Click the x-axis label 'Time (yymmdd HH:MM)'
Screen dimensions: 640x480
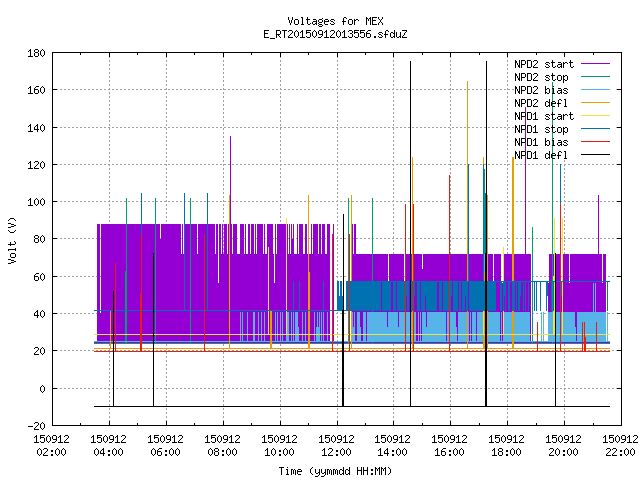(335, 471)
